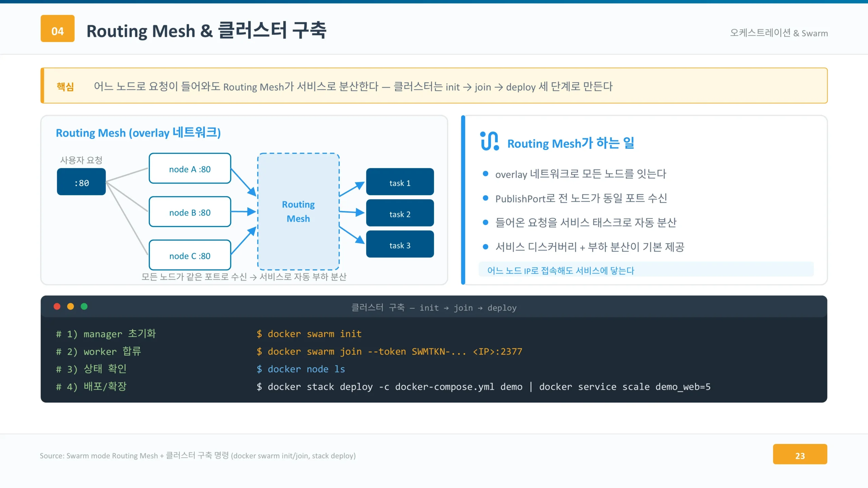Click the docker stack deploy command line
Screen dimensions: 868x488
484,387
